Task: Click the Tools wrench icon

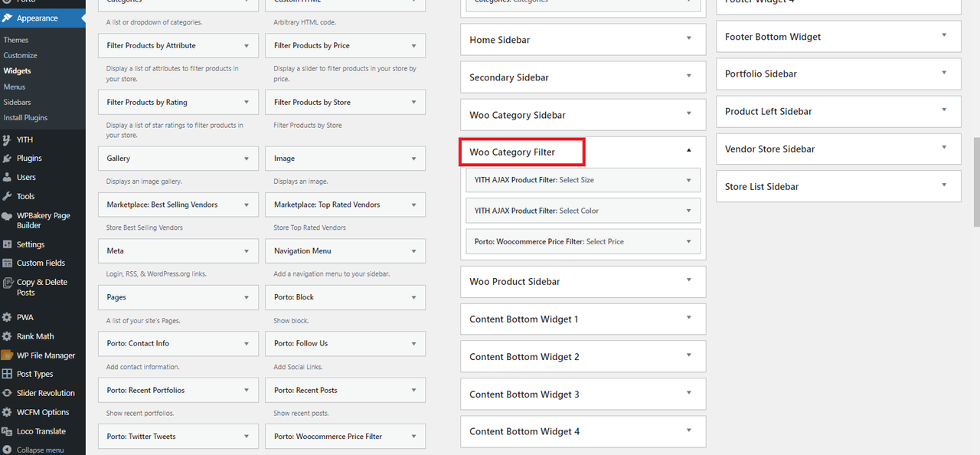Action: point(8,196)
